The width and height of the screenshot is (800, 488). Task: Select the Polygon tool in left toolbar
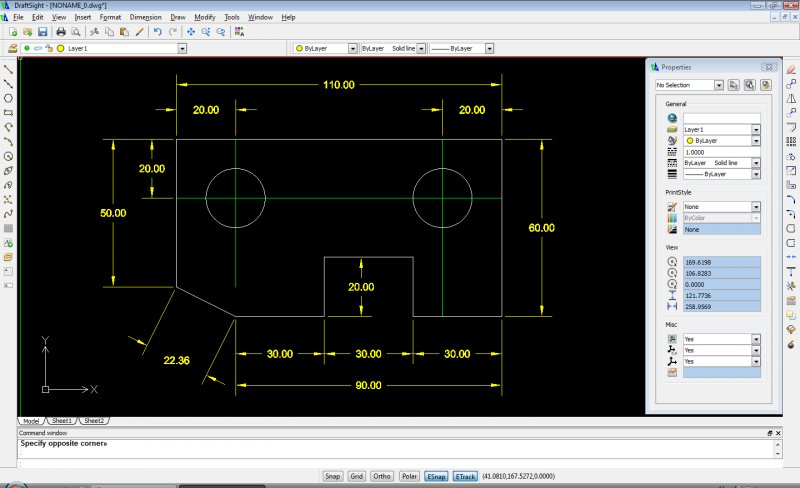(x=8, y=98)
